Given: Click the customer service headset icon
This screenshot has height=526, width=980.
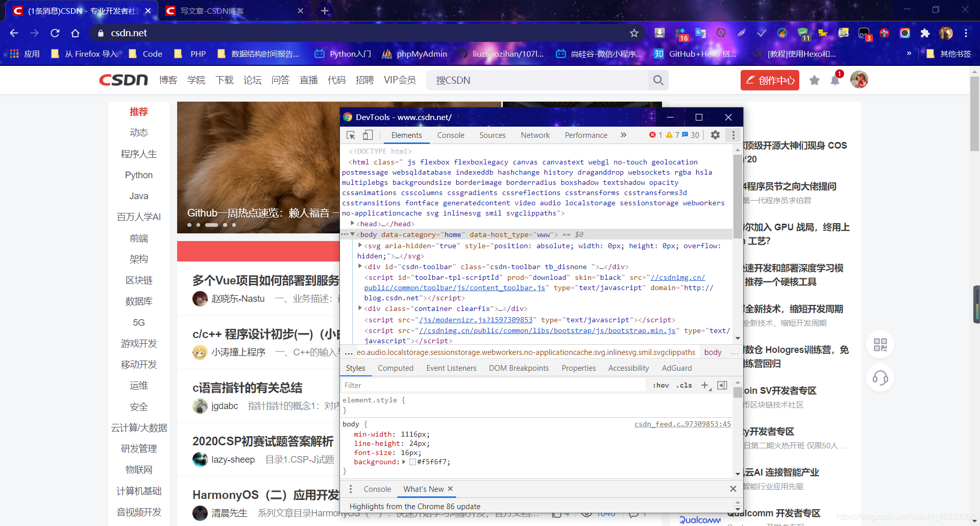Looking at the screenshot, I should (x=880, y=378).
